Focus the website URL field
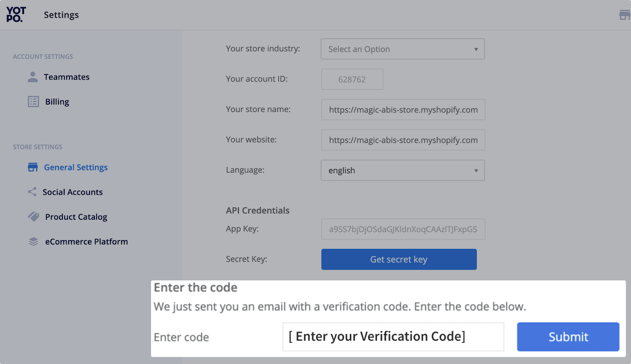631x364 pixels. pyautogui.click(x=403, y=140)
